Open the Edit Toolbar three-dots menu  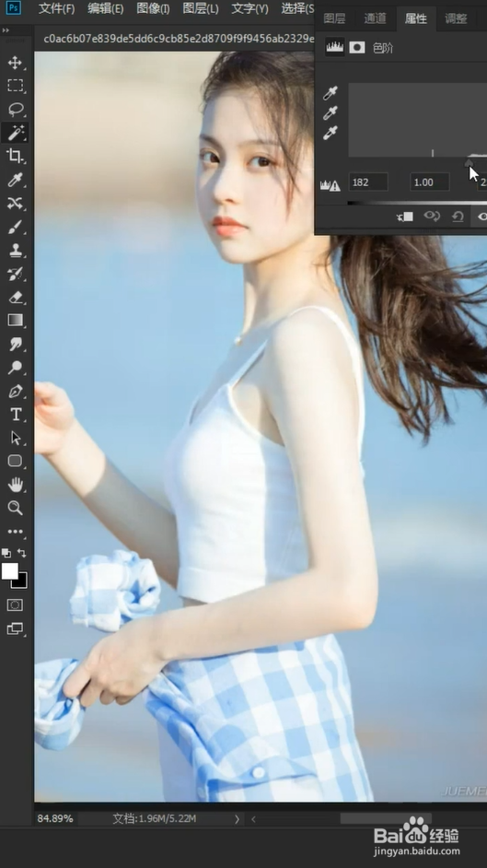[15, 532]
